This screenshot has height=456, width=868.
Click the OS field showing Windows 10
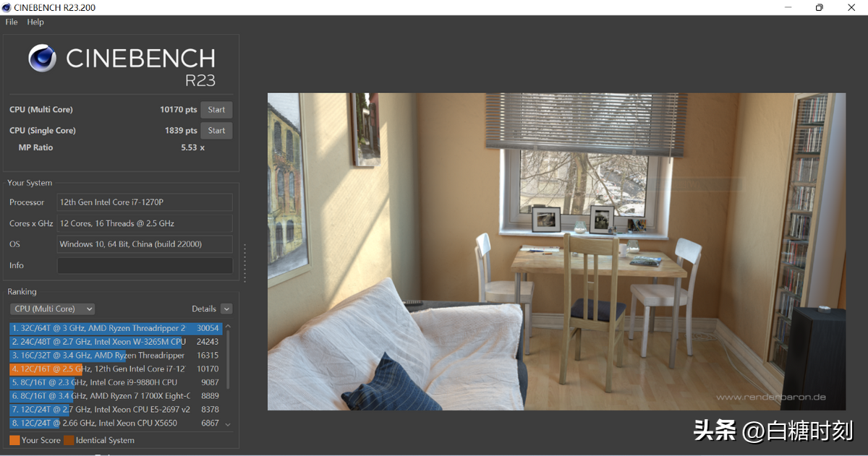click(145, 244)
